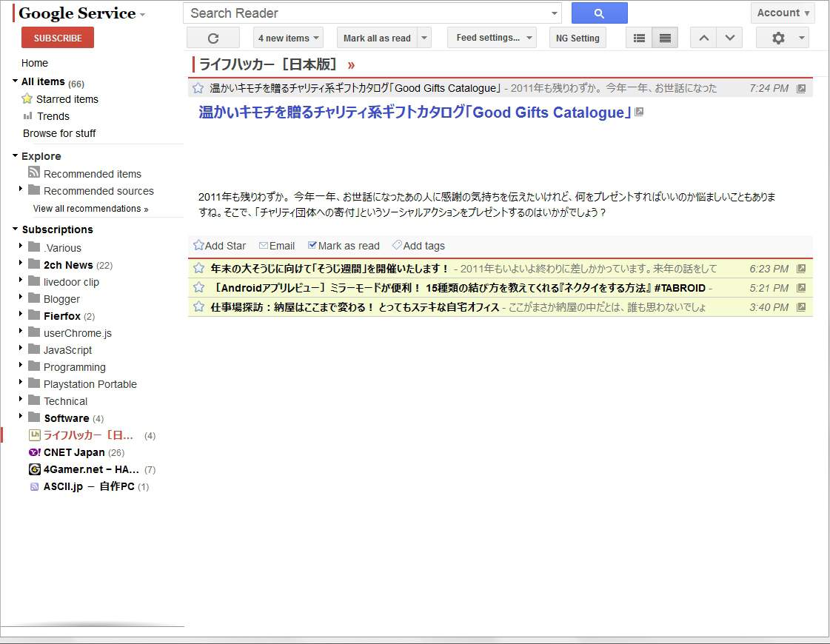The image size is (830, 644).
Task: Open the JavaScript folder
Action: [x=60, y=350]
